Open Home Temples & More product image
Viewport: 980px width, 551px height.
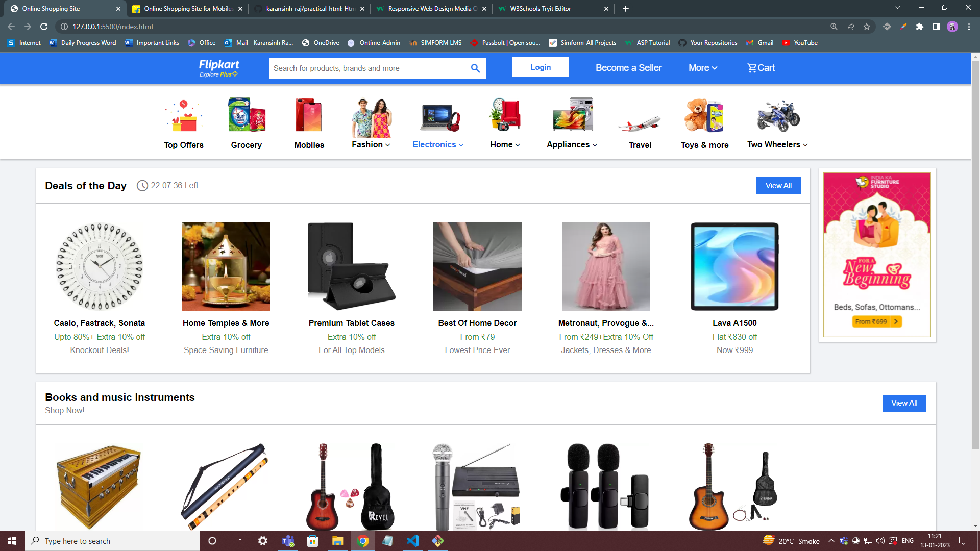point(226,266)
